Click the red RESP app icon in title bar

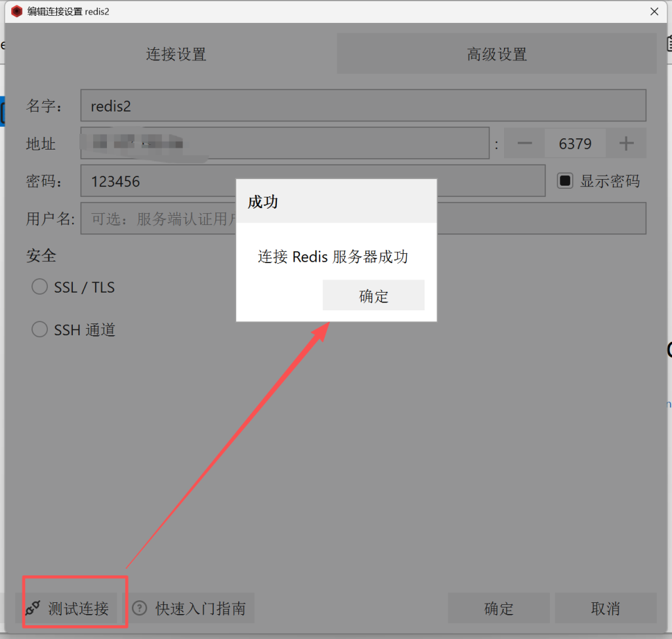coord(17,11)
